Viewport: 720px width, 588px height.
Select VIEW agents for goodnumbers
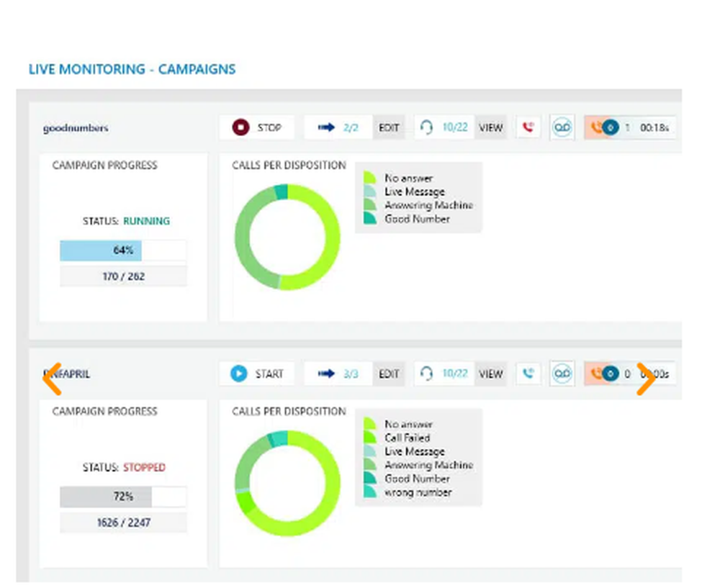tap(490, 127)
